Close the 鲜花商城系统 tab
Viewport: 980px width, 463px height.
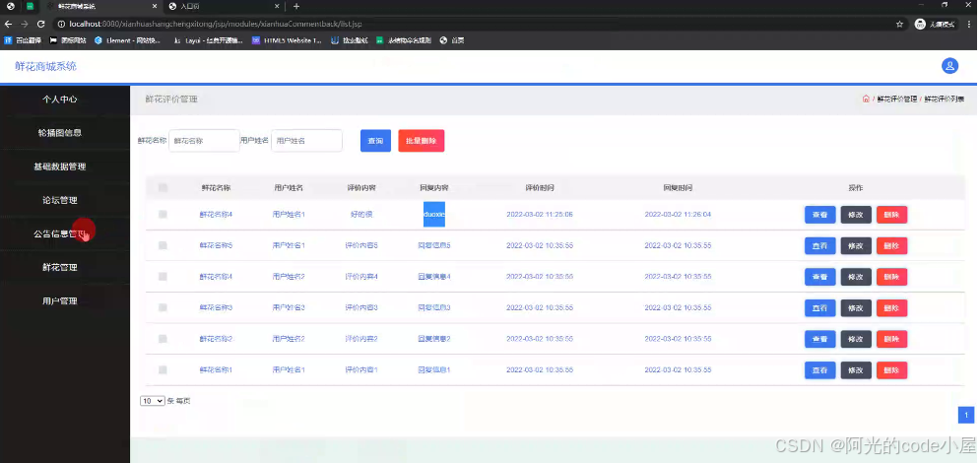pos(155,6)
